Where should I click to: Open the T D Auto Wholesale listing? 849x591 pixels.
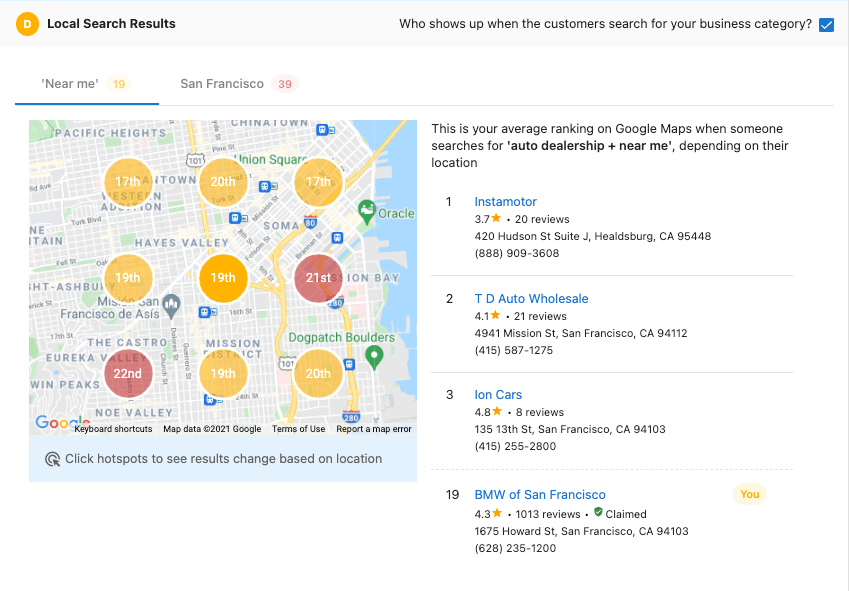coord(531,299)
